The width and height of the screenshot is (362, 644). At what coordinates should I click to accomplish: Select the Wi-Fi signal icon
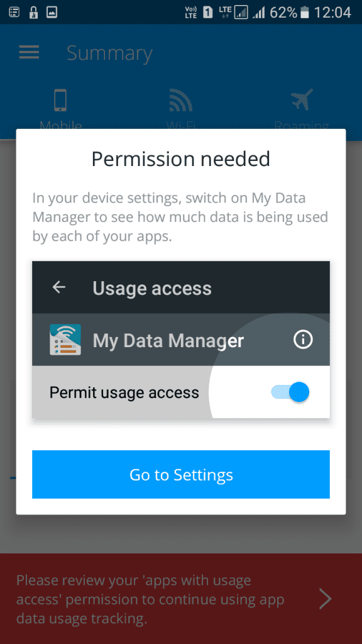coord(180,100)
